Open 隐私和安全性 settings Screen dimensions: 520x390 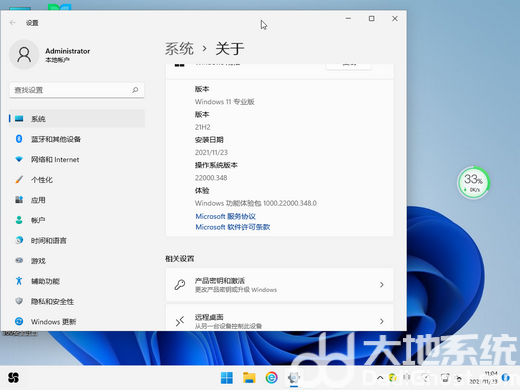point(77,301)
